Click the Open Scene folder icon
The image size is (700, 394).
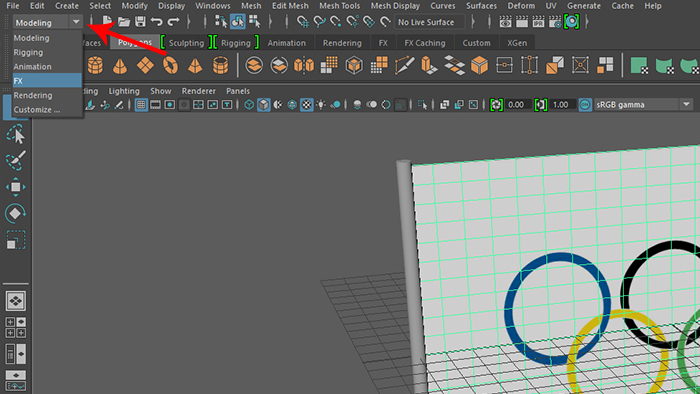[124, 21]
